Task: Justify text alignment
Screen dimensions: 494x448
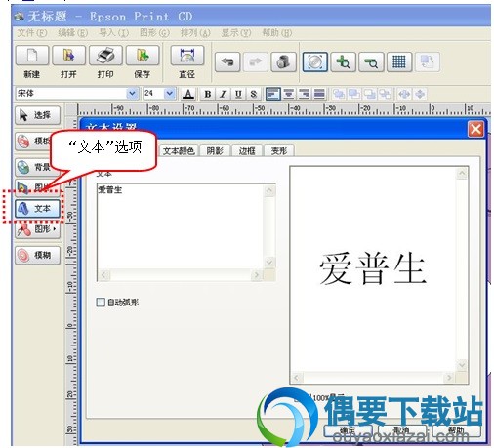Action: pyautogui.click(x=319, y=94)
